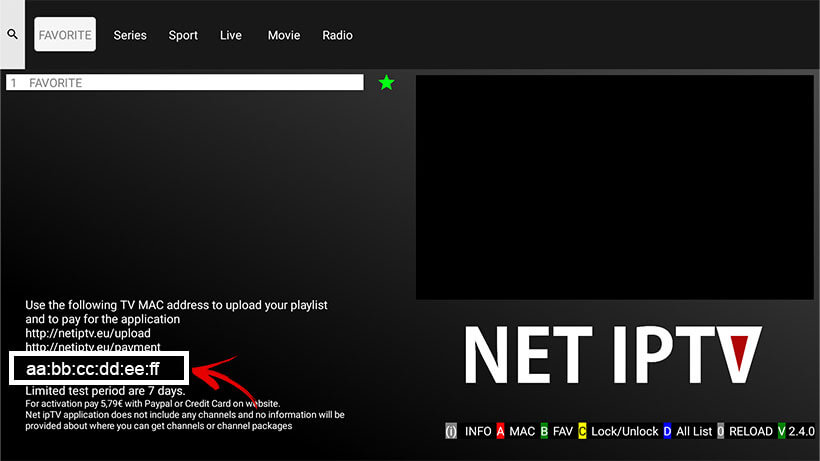Click the INFO label in bottom bar

coord(478,431)
